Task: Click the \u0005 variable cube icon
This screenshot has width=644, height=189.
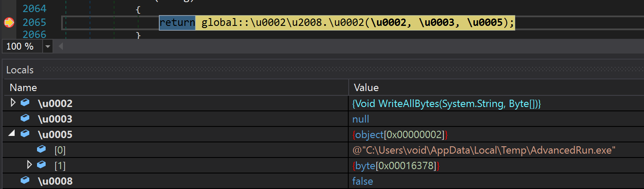Action: (25, 134)
